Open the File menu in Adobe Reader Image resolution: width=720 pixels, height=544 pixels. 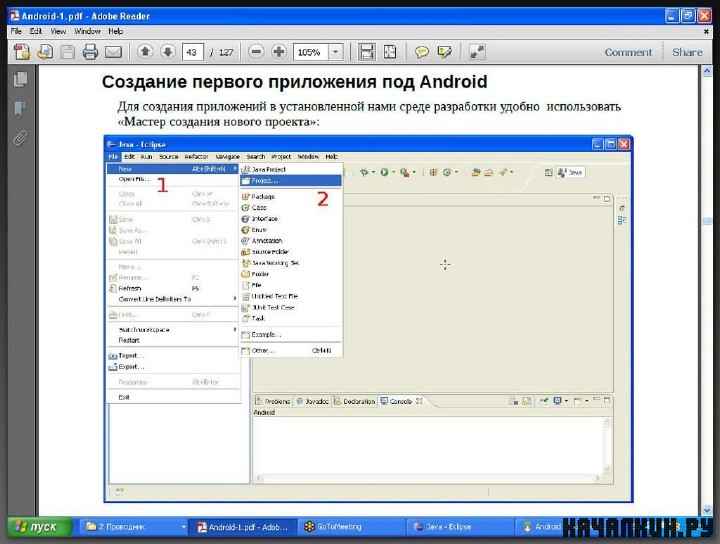[16, 31]
